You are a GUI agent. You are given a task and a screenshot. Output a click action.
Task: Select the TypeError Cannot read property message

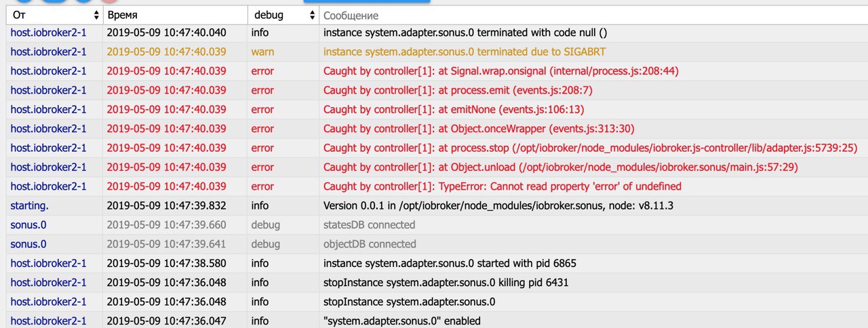(502, 186)
